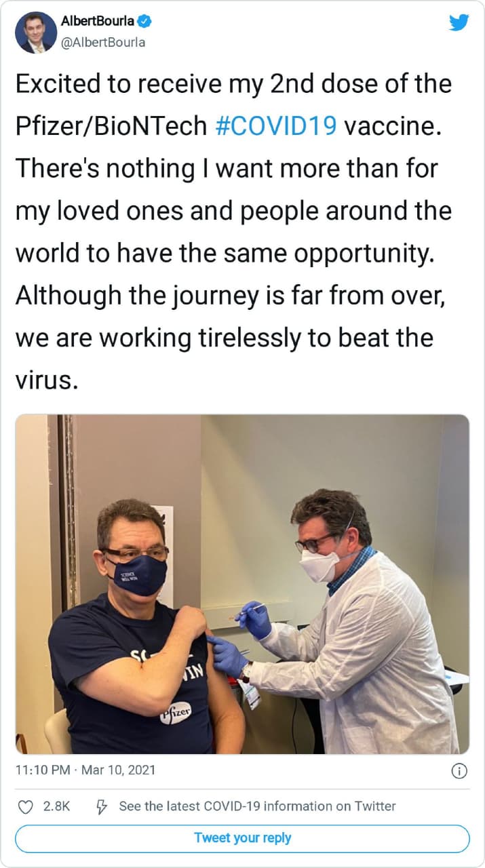
Task: Click the 'Pfizer/BioNTech' words in the tweet
Action: [111, 127]
